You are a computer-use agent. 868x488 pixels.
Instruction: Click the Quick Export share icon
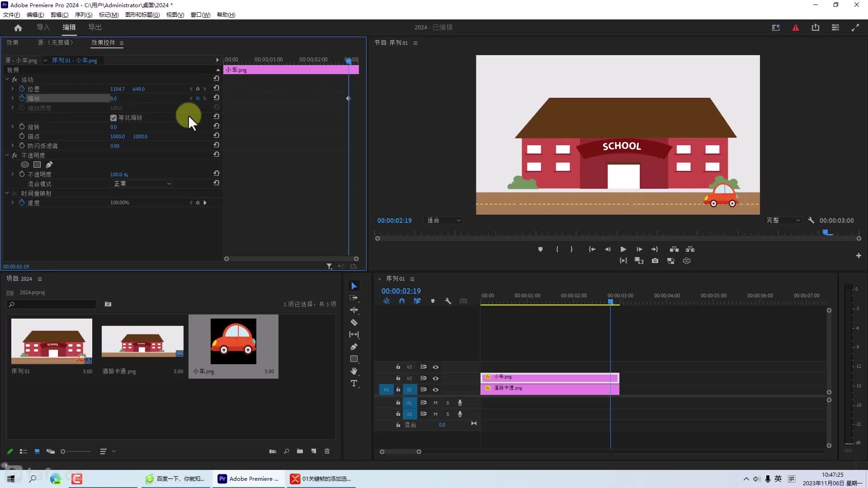816,28
